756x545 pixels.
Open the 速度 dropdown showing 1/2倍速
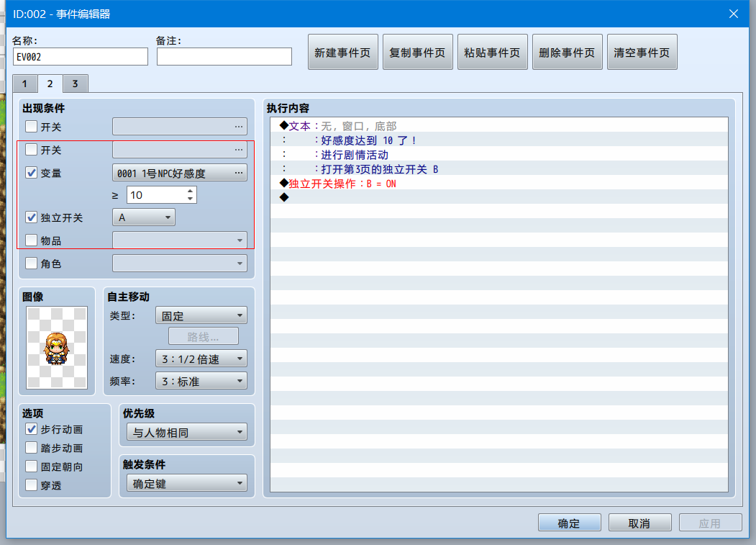(x=201, y=359)
